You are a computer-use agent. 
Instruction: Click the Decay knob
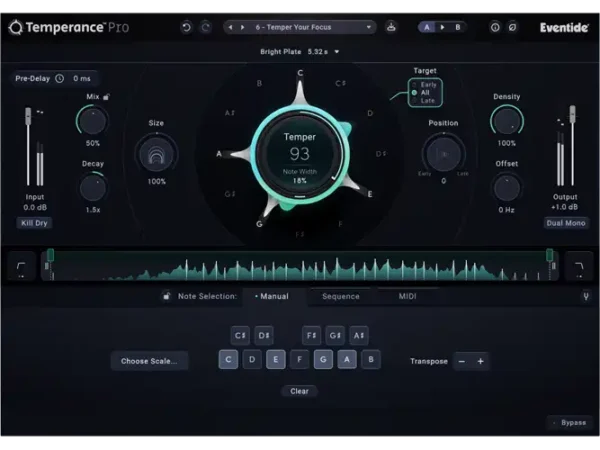[93, 188]
